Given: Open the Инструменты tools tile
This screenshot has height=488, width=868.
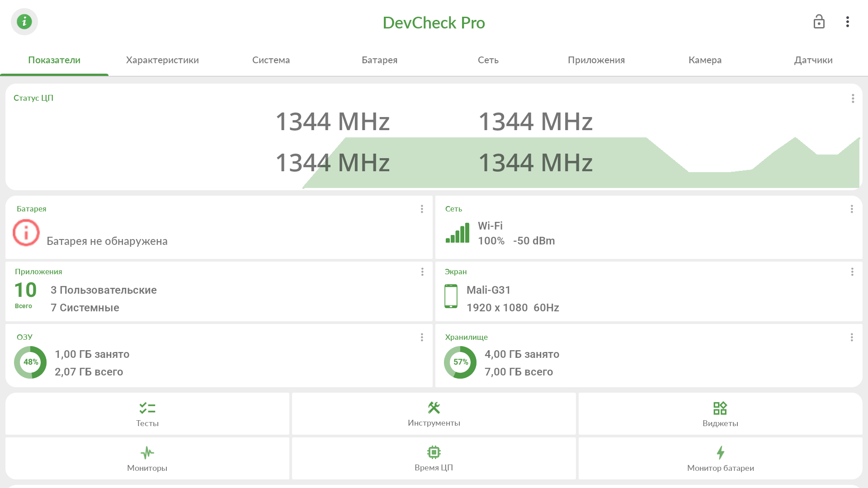Looking at the screenshot, I should point(434,414).
